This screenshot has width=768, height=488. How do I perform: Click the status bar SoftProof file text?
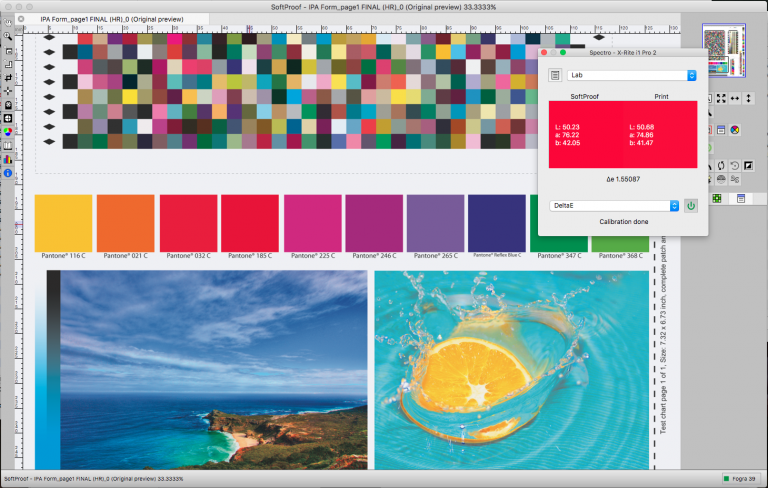click(x=94, y=479)
